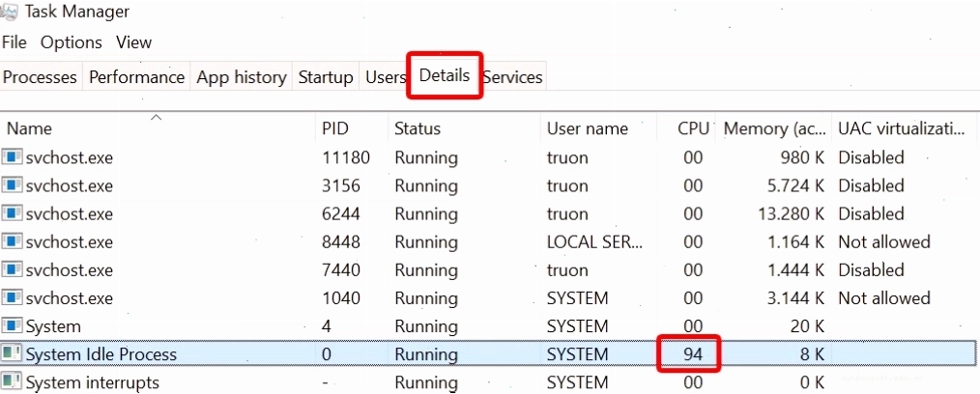Click the svchost.exe icon for PID 3156
This screenshot has width=980, height=394.
coord(13,185)
